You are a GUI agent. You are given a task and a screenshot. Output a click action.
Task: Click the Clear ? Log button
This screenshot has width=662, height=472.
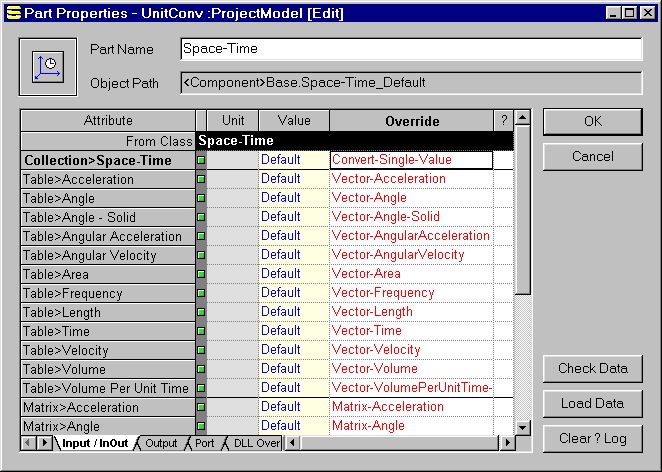tap(592, 438)
